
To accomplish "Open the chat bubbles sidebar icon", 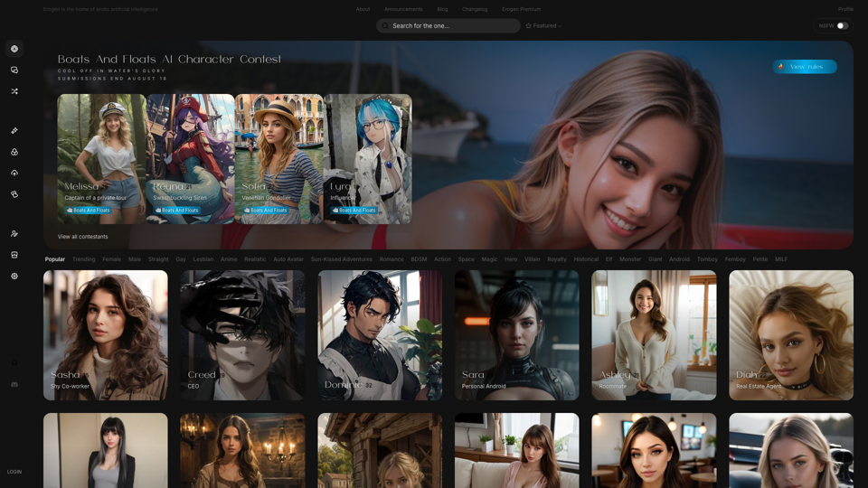I will 14,70.
